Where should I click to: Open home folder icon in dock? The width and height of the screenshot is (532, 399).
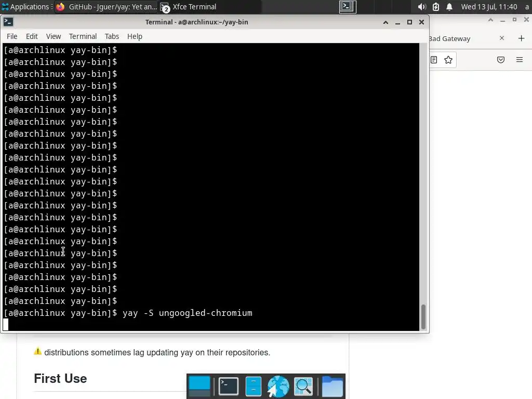(332, 386)
